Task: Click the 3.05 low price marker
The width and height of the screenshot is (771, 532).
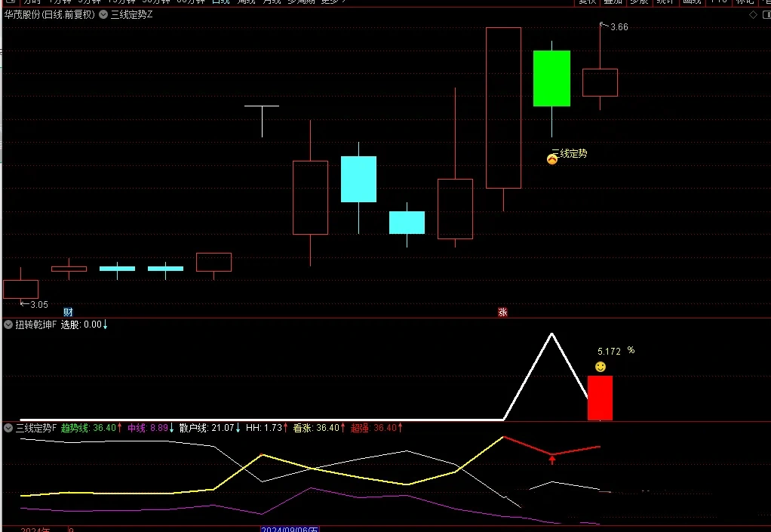Action: [x=37, y=305]
